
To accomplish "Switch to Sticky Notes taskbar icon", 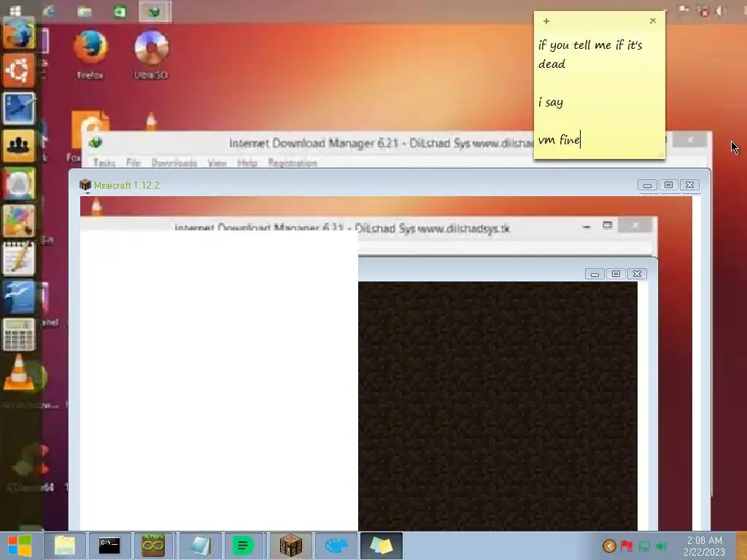I will pos(381,545).
